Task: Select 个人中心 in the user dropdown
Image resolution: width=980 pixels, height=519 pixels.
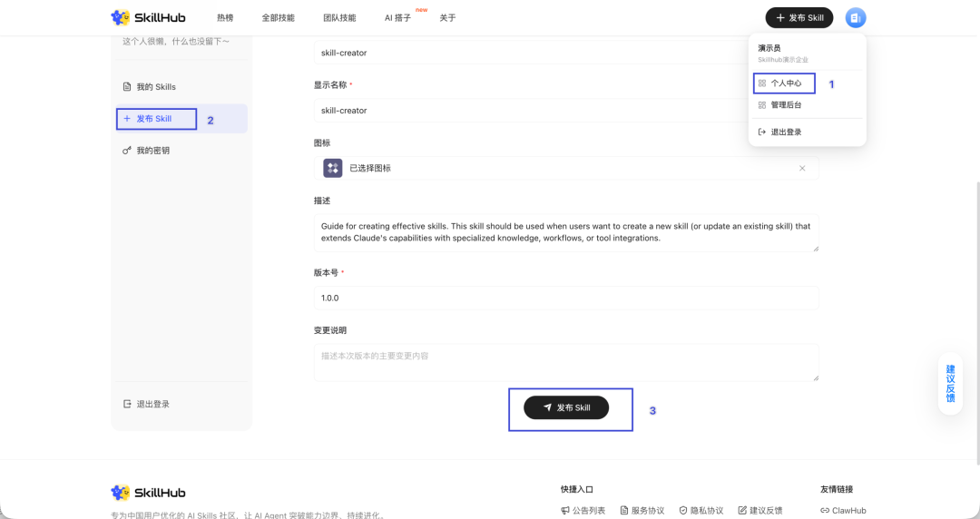Action: pos(784,83)
